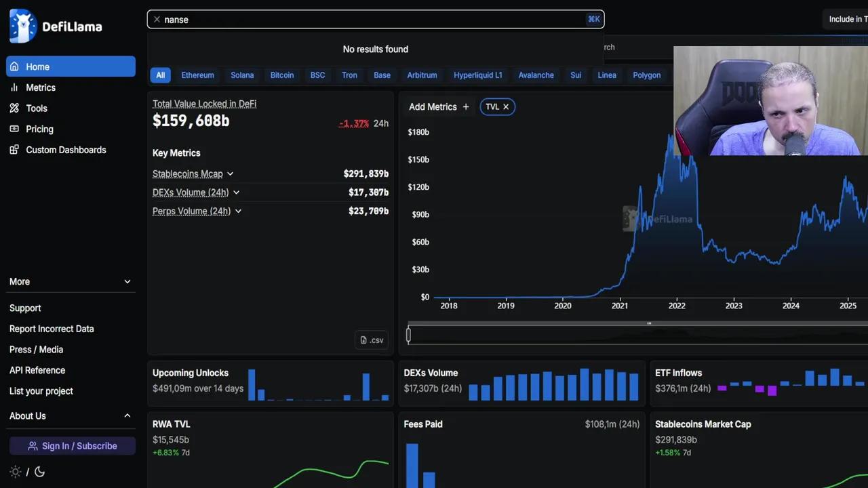Click Sign In / Subscribe button
This screenshot has height=488, width=868.
click(73, 446)
